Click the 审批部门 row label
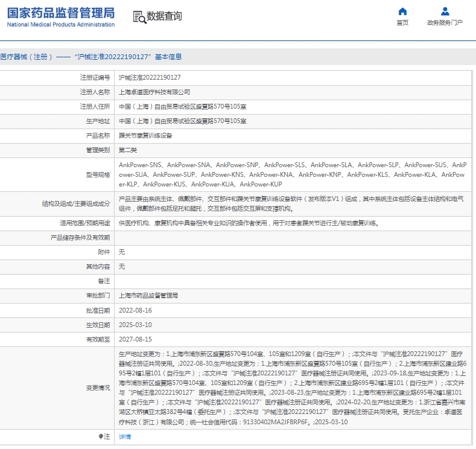The height and width of the screenshot is (449, 476). (98, 296)
